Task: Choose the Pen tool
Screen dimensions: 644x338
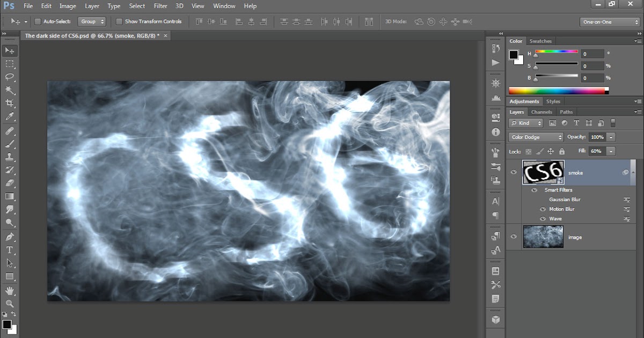Action: click(x=10, y=237)
